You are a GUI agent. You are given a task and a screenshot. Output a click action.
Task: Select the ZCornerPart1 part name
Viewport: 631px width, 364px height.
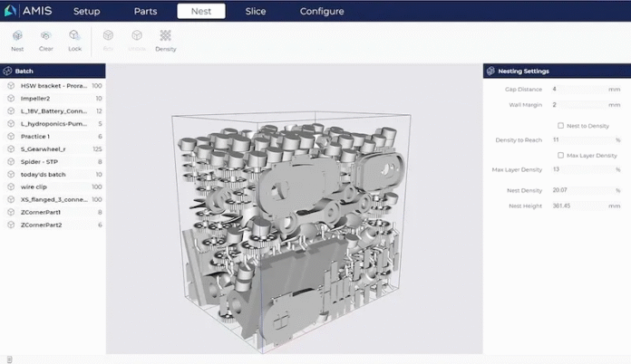[41, 212]
